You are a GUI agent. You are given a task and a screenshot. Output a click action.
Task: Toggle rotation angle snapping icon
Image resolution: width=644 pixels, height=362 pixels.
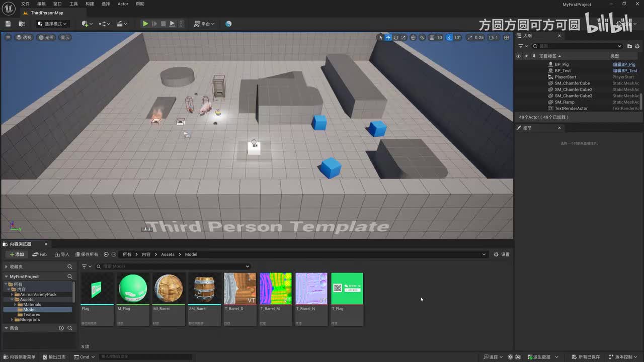tap(449, 37)
